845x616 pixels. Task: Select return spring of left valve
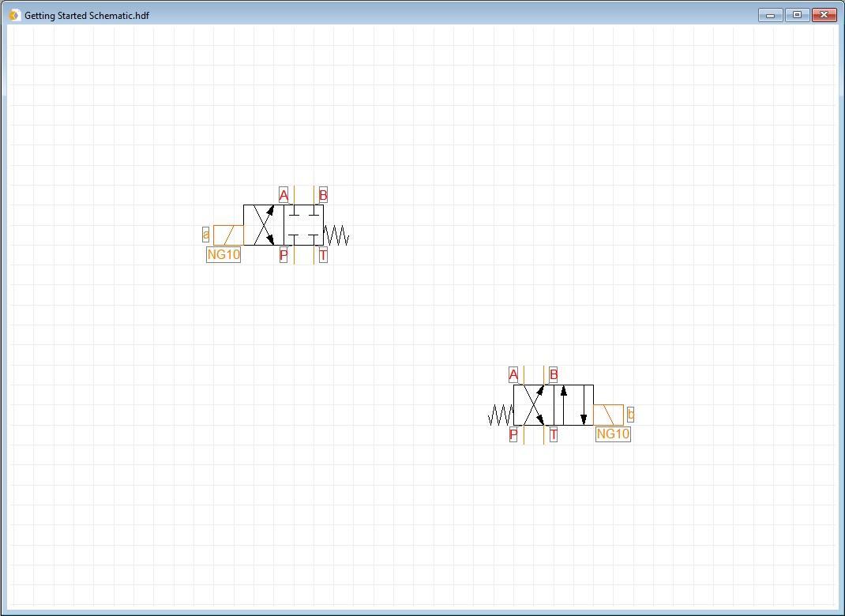coord(336,235)
